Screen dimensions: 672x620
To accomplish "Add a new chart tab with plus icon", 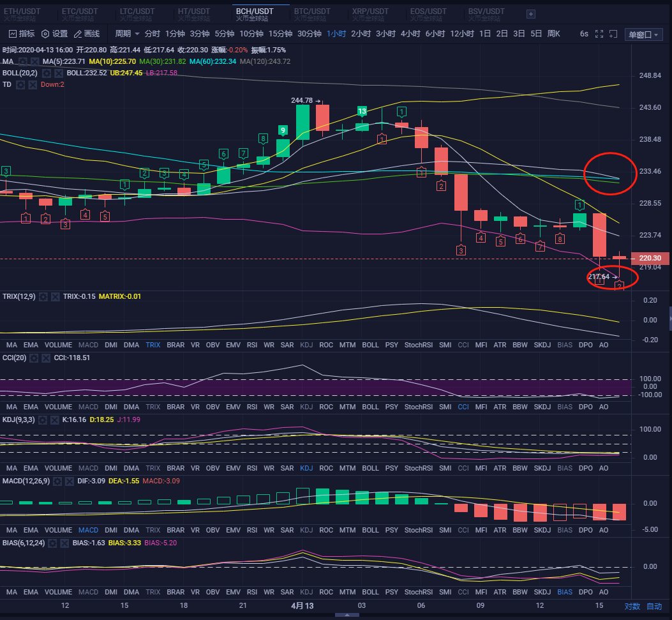I will (x=530, y=14).
